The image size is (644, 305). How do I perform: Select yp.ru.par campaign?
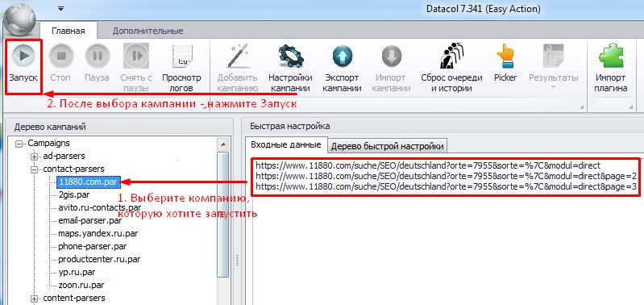[77, 272]
